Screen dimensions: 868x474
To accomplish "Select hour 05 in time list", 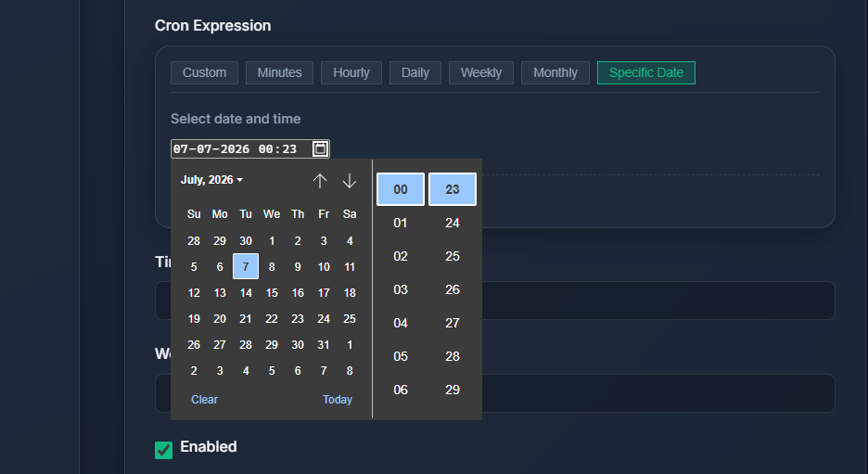I will pyautogui.click(x=401, y=356).
